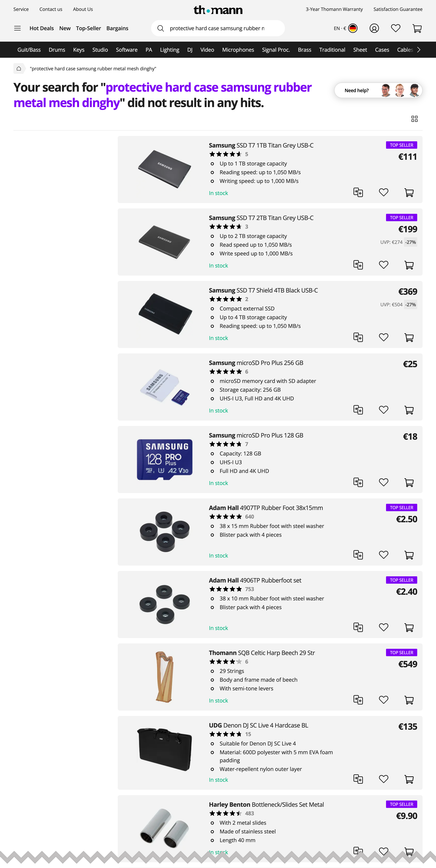Open the hamburger menu icon

[17, 28]
